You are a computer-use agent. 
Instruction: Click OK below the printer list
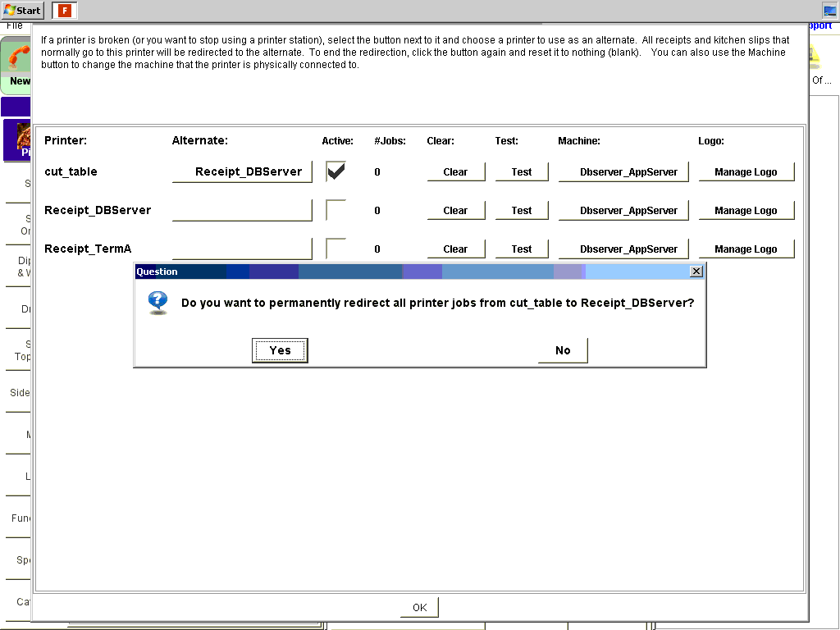point(419,607)
